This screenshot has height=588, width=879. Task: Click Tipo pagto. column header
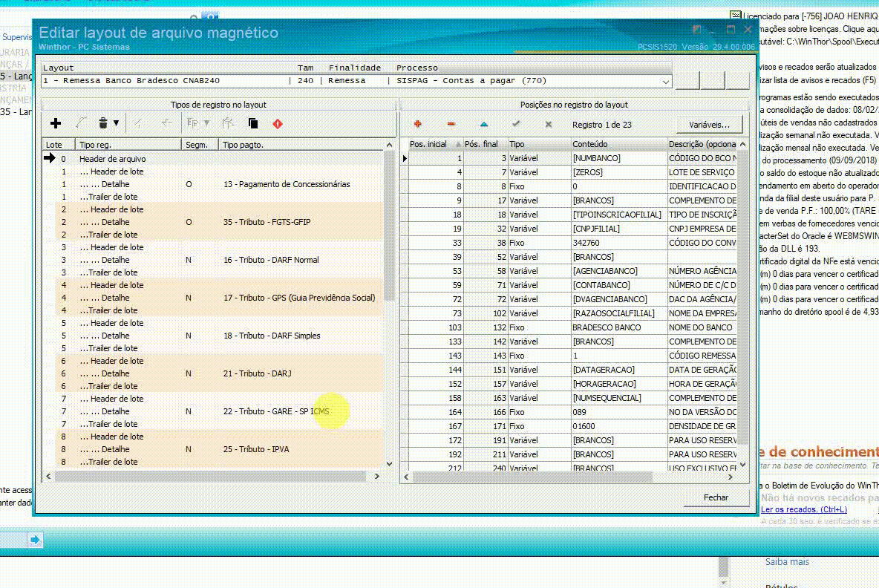pos(301,145)
